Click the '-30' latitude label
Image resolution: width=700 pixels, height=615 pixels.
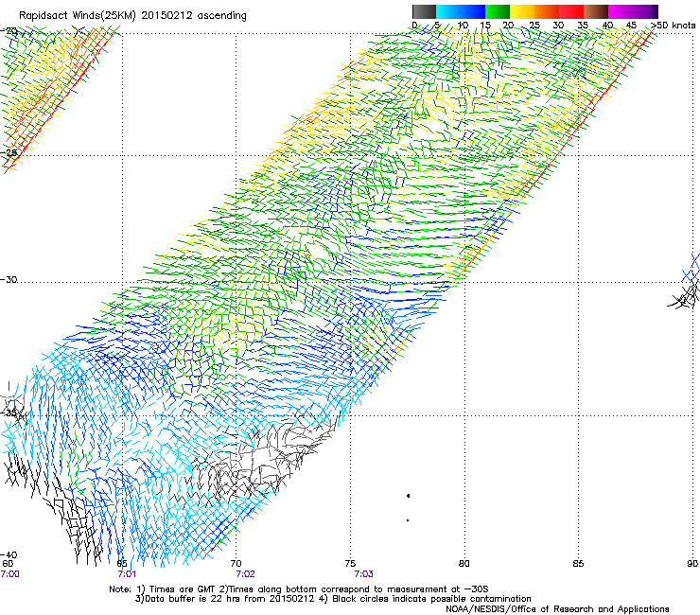click(9, 279)
